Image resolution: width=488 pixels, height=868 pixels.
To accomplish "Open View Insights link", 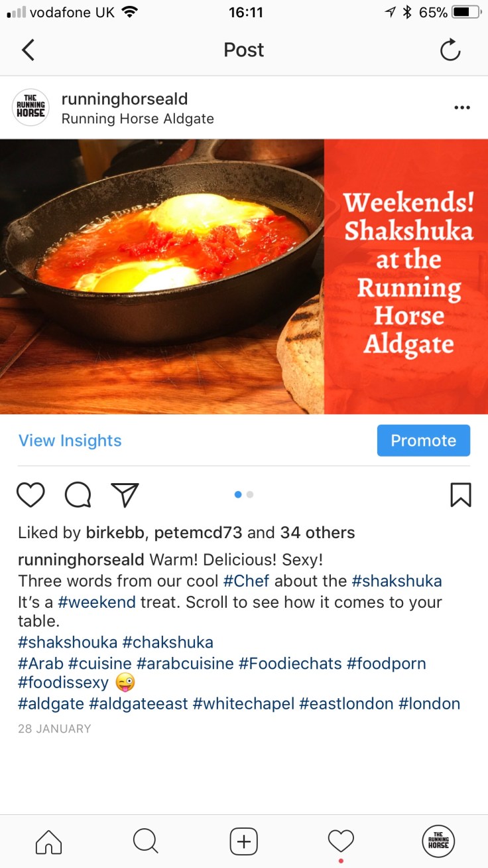I will (x=70, y=441).
